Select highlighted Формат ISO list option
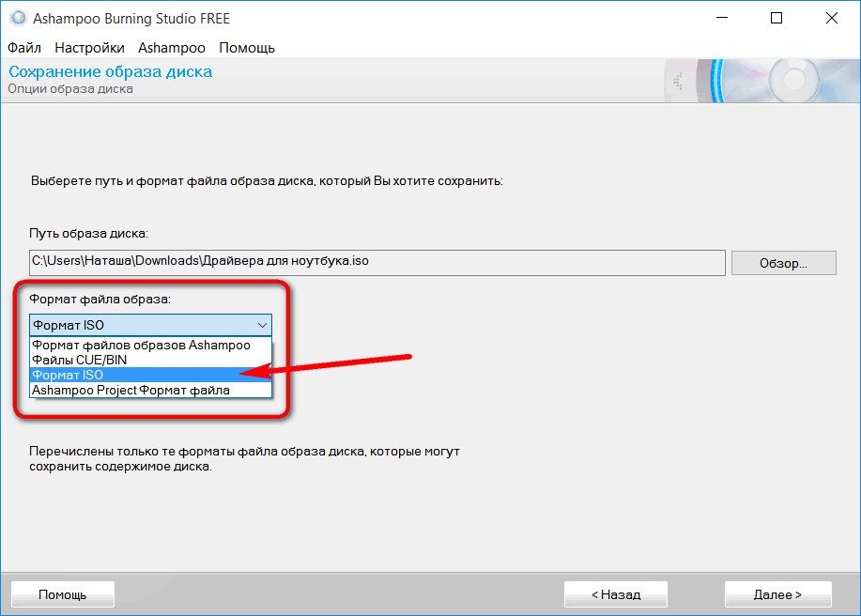The height and width of the screenshot is (616, 861). [x=68, y=375]
